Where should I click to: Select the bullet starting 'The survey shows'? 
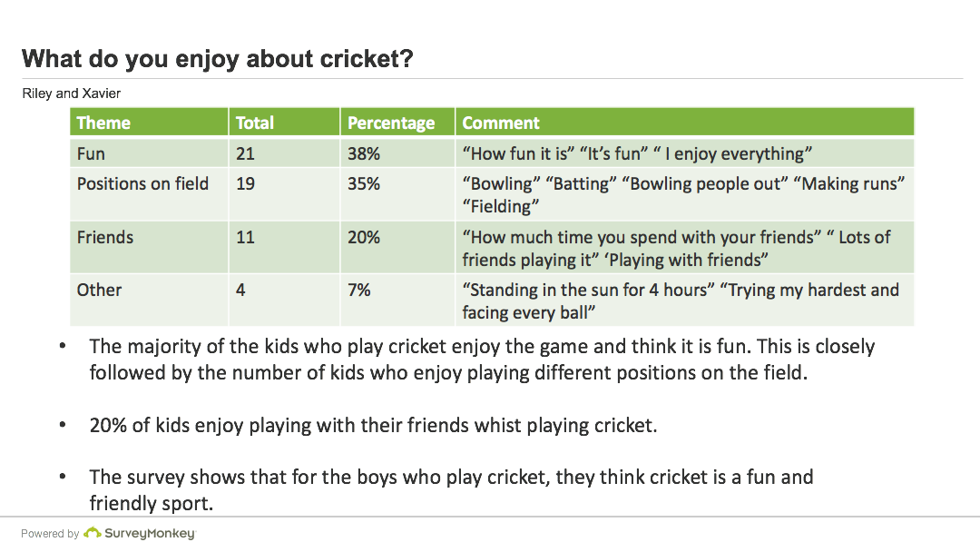(451, 489)
